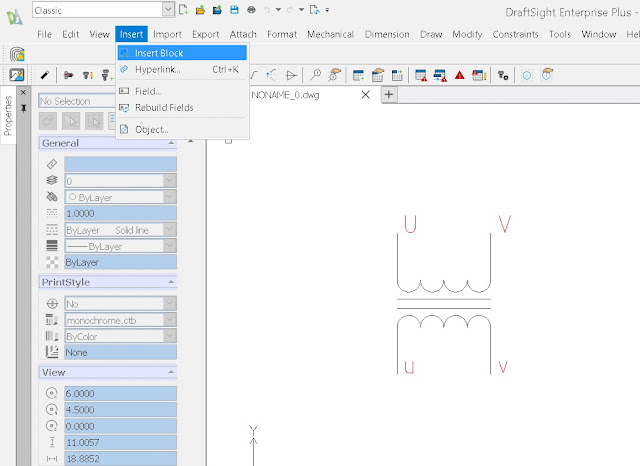The width and height of the screenshot is (640, 466).
Task: Choose Rebuild Fields menu entry
Action: [182, 108]
